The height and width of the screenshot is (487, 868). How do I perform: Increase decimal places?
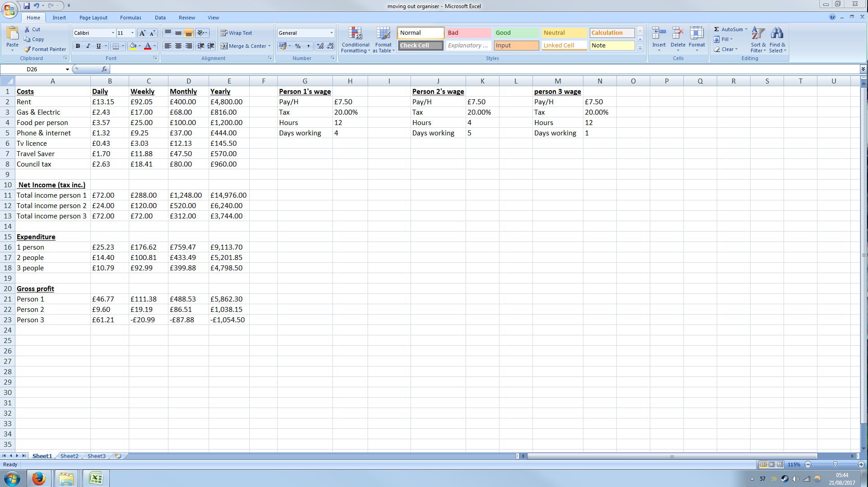coord(320,46)
